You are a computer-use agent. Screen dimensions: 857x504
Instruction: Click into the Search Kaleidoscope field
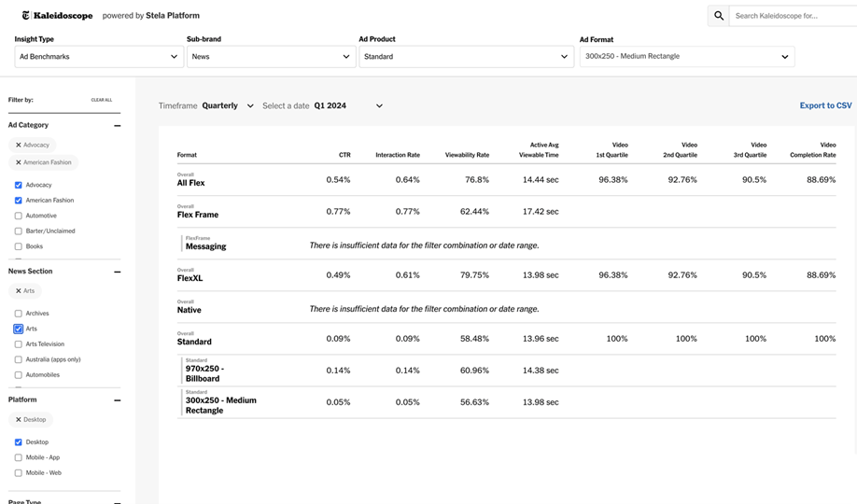794,16
